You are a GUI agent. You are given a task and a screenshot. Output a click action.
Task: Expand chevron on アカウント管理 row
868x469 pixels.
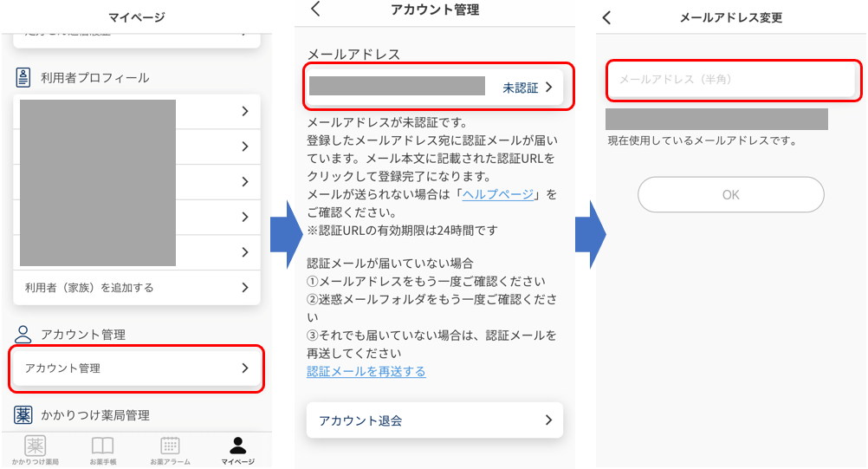(x=245, y=368)
